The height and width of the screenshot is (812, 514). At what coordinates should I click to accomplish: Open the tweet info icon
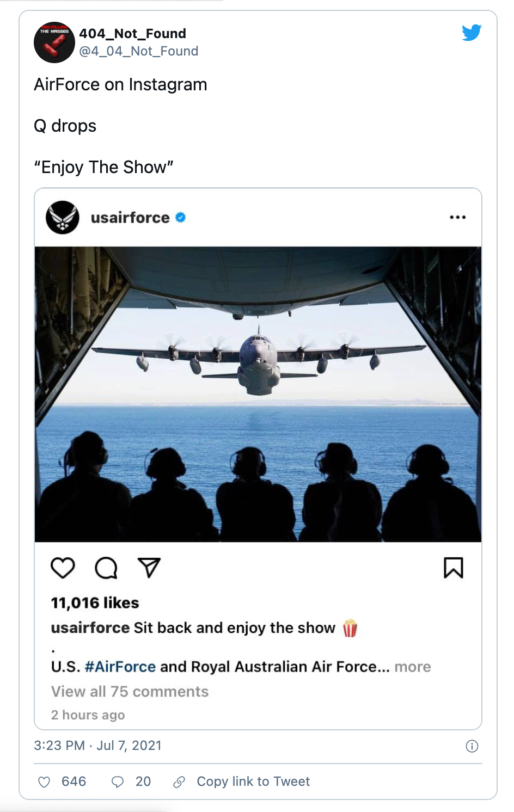coord(472,746)
